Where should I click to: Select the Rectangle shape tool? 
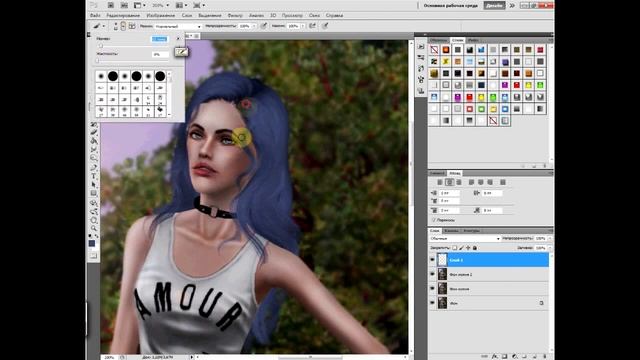pos(94,193)
